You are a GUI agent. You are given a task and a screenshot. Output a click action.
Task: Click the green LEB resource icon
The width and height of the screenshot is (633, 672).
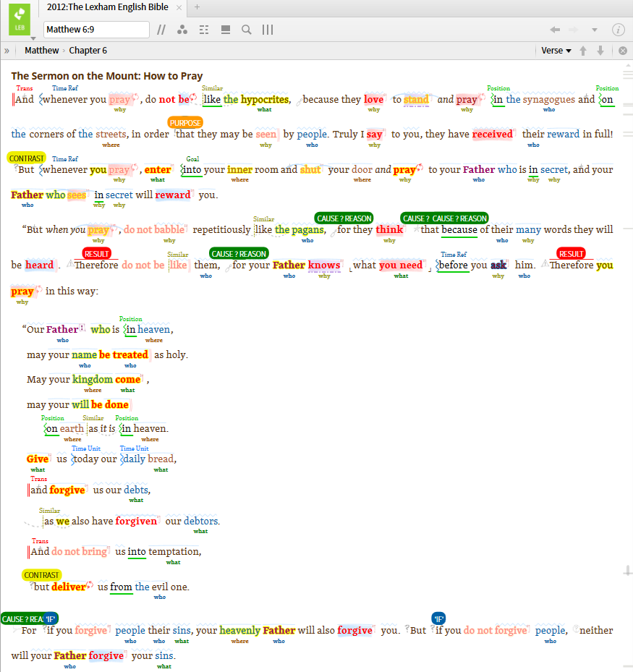coord(20,20)
